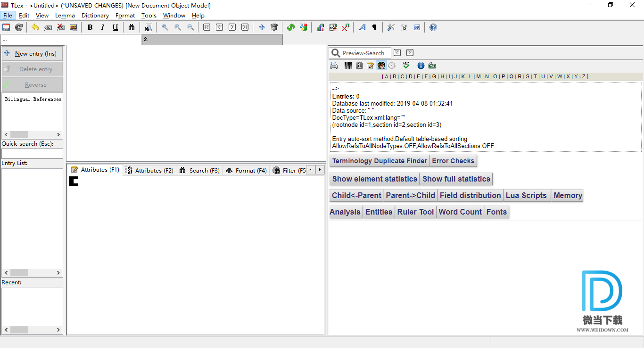
Task: Click the blue styled letter A icon
Action: pos(362,27)
